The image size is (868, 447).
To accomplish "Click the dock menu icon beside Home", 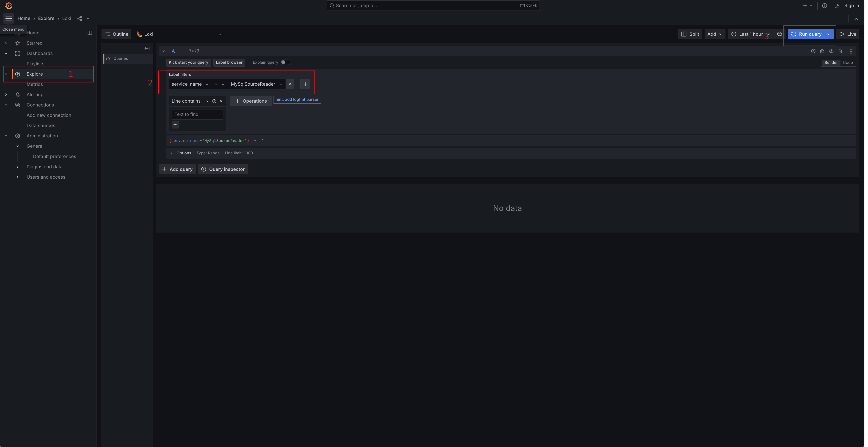I will (x=90, y=33).
